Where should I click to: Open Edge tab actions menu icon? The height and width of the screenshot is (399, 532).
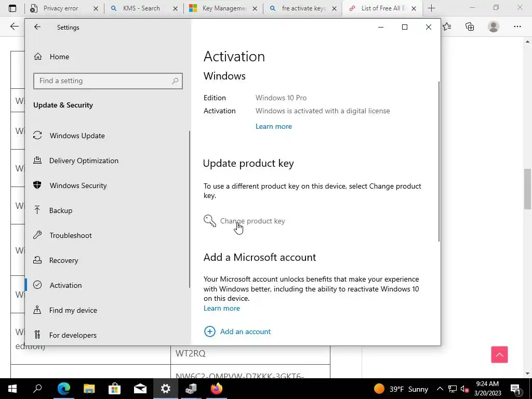tap(12, 8)
